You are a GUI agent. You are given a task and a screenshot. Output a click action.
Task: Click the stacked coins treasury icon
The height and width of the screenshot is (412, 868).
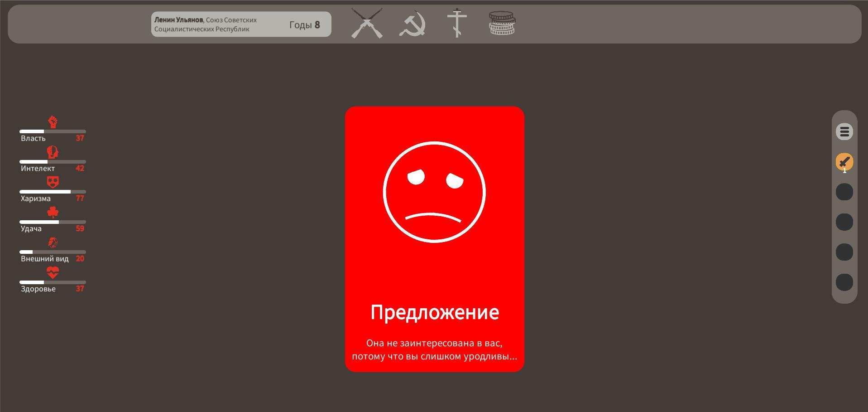click(502, 24)
